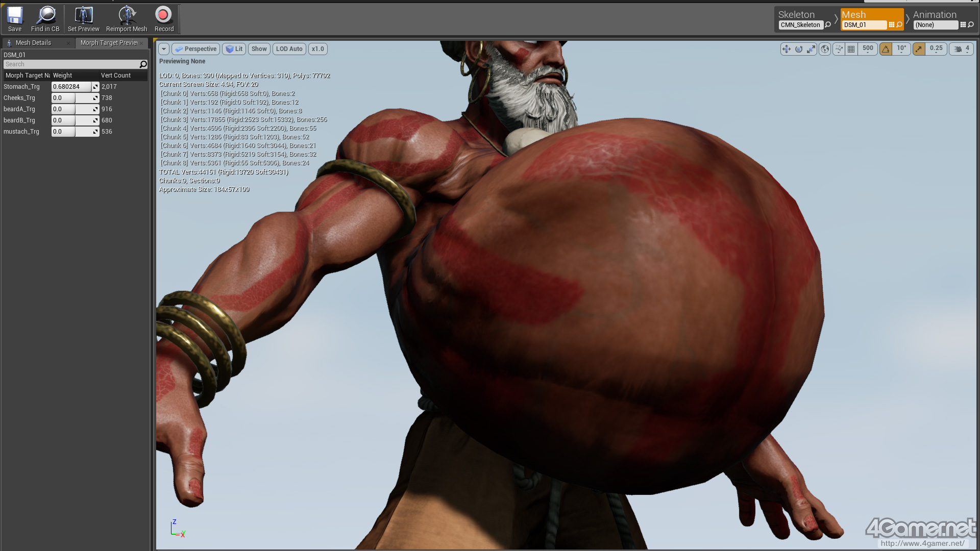Open the grid snap size 500 dropdown
Screen dimensions: 980x551
[868, 49]
